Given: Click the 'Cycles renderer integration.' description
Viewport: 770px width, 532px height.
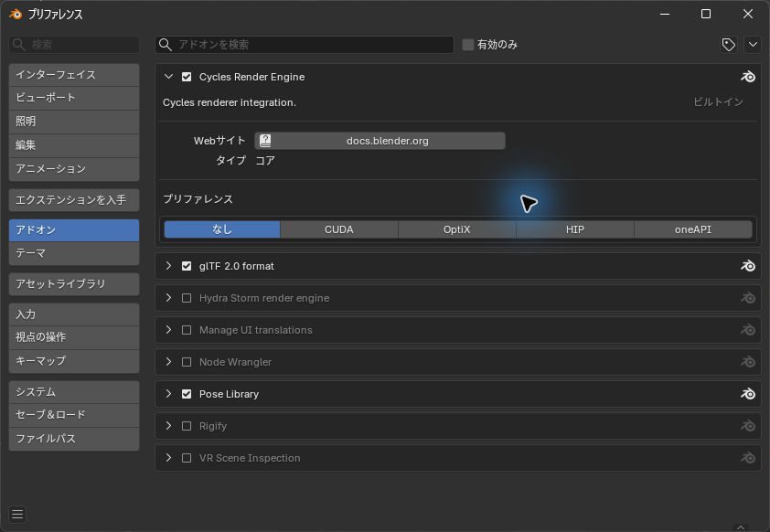Looking at the screenshot, I should coord(230,102).
